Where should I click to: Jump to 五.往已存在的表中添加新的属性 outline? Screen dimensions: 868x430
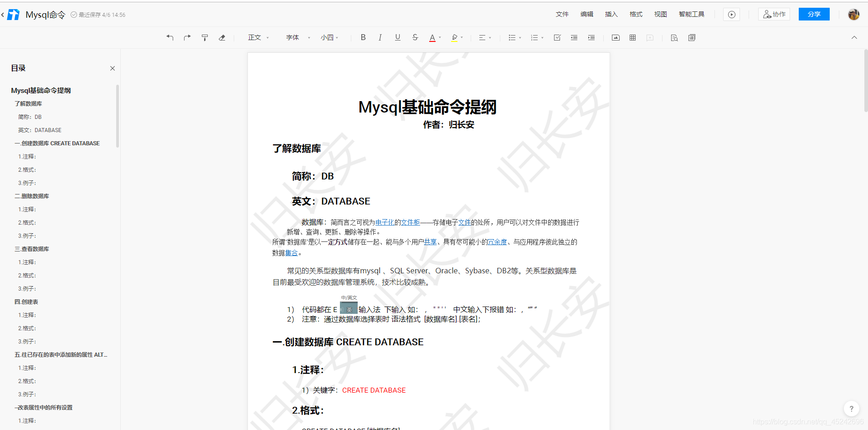click(x=61, y=355)
